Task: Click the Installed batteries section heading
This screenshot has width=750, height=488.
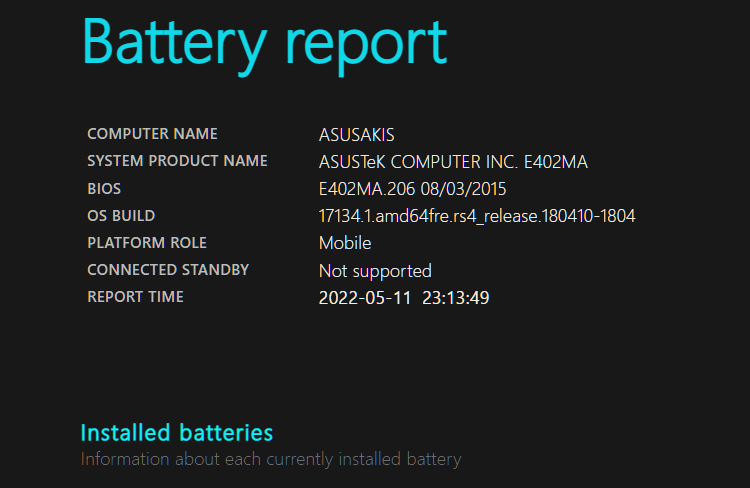Action: (176, 433)
